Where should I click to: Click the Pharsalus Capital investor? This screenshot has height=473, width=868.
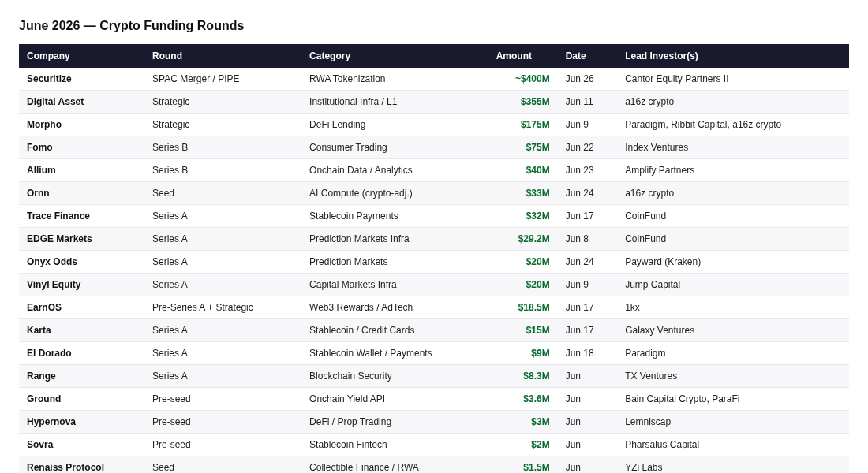(x=661, y=445)
